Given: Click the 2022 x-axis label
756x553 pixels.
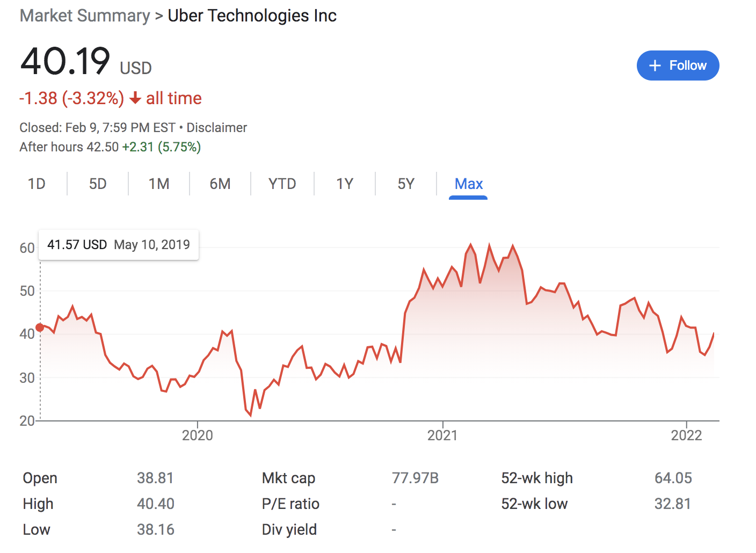Looking at the screenshot, I should click(686, 435).
